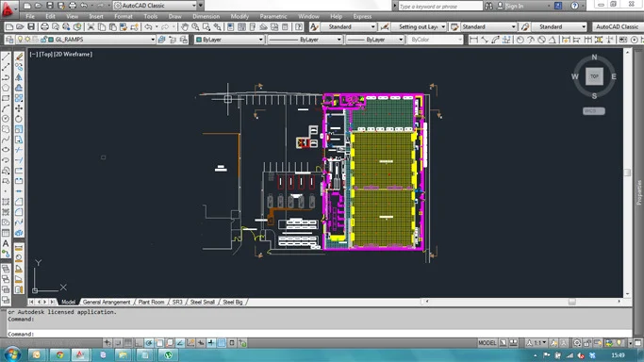Click the Save disk icon

click(31, 27)
